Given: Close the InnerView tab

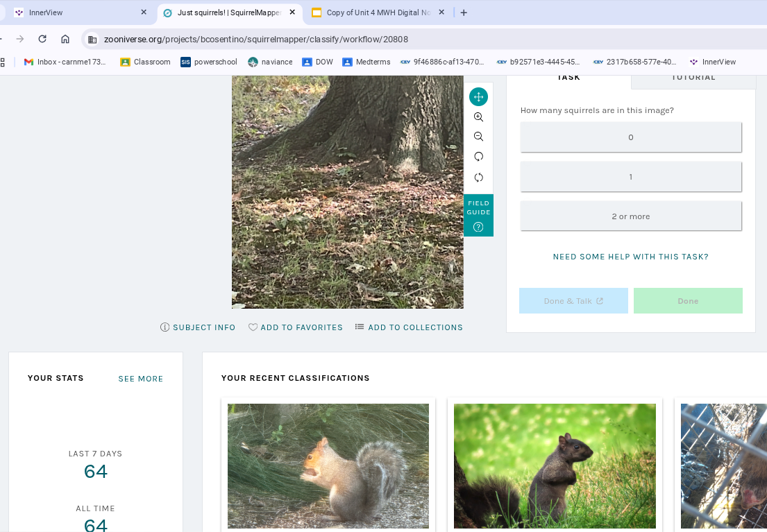Looking at the screenshot, I should point(143,12).
